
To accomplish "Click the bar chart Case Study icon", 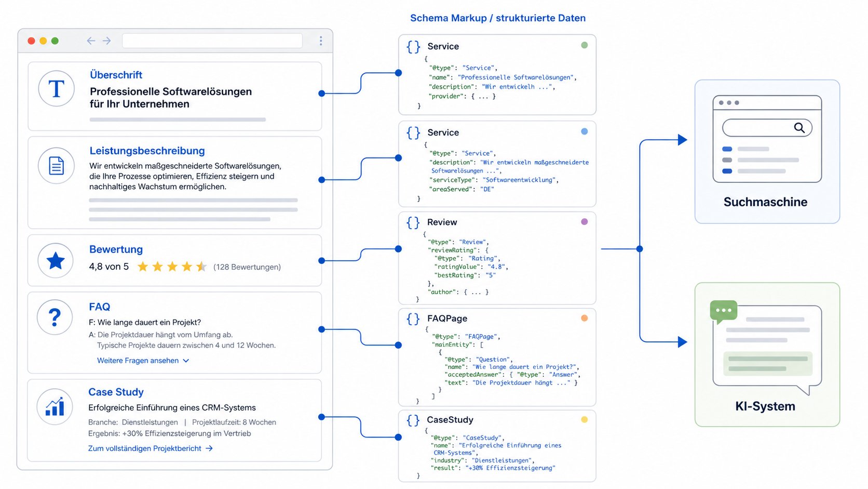I will pyautogui.click(x=55, y=406).
